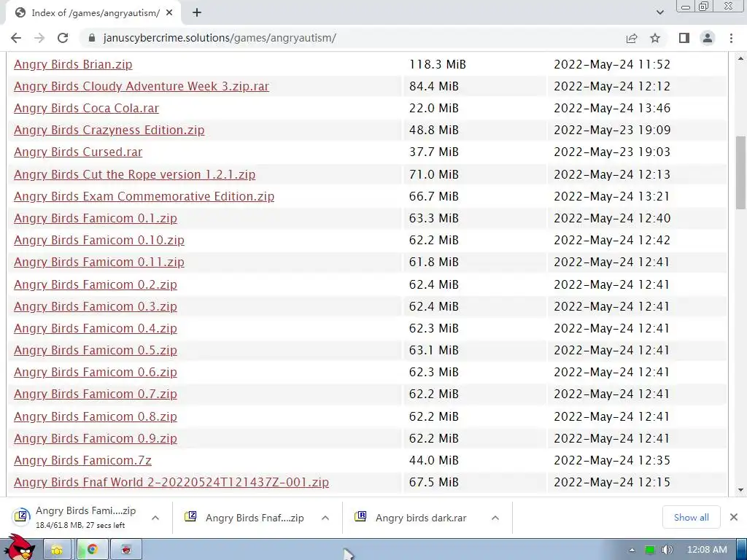Click the page scrollbar up arrow
This screenshot has height=560, width=747.
point(740,58)
